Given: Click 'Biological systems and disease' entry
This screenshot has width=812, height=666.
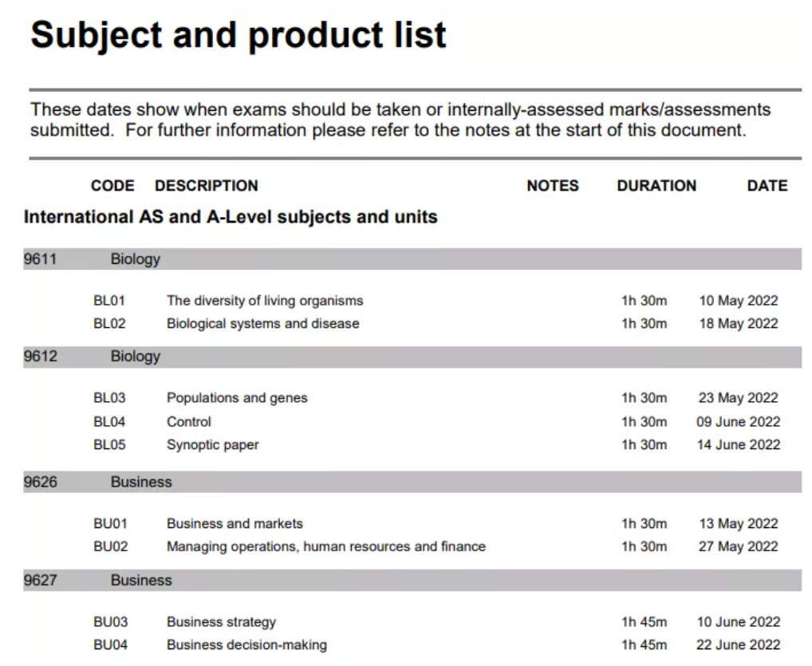Looking at the screenshot, I should (262, 324).
